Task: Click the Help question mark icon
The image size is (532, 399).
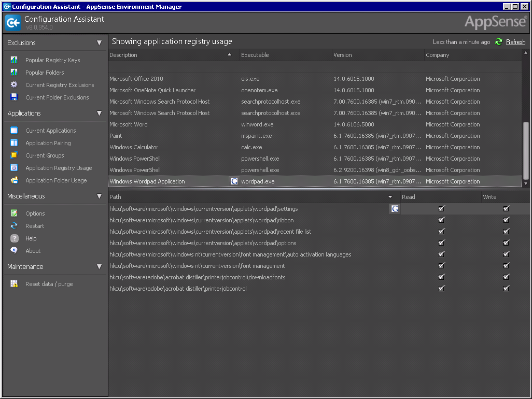Action: [x=14, y=238]
